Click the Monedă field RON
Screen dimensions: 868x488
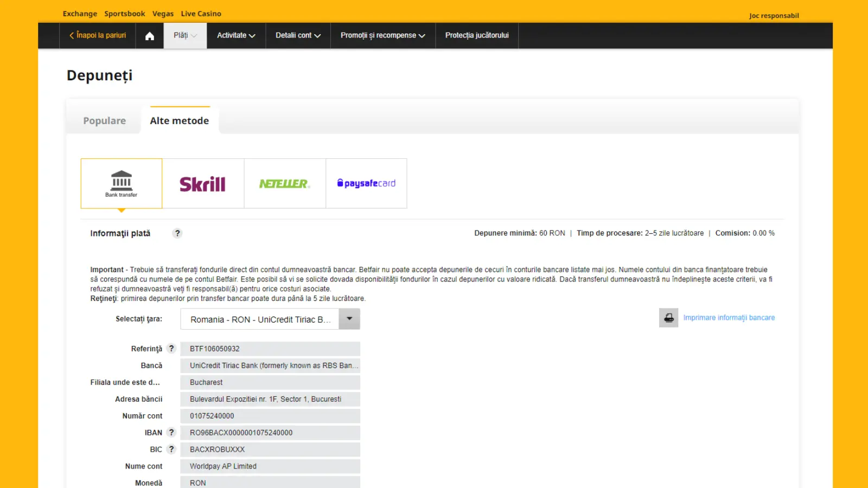[270, 482]
